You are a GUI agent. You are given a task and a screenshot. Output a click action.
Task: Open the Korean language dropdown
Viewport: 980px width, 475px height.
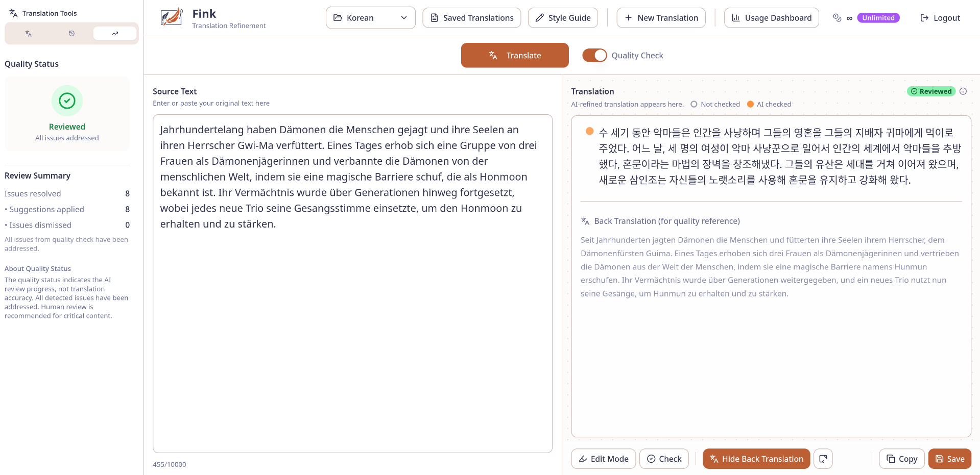(370, 17)
